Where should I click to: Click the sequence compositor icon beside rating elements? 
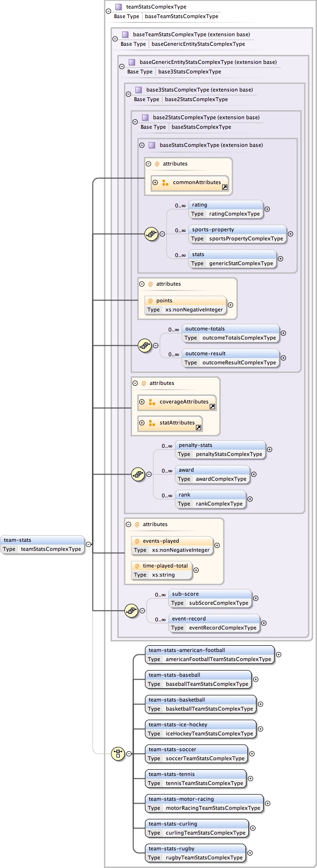coord(151,234)
